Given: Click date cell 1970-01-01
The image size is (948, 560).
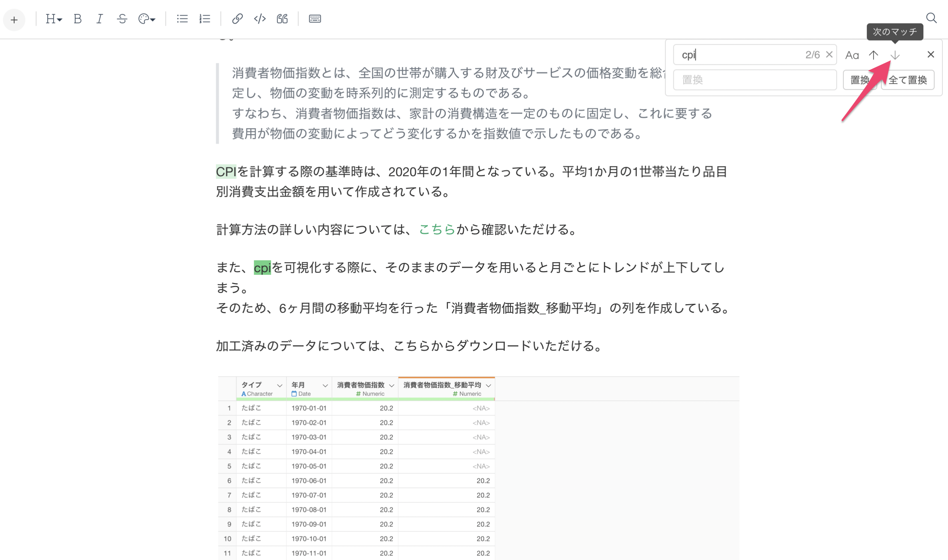Looking at the screenshot, I should pos(309,408).
